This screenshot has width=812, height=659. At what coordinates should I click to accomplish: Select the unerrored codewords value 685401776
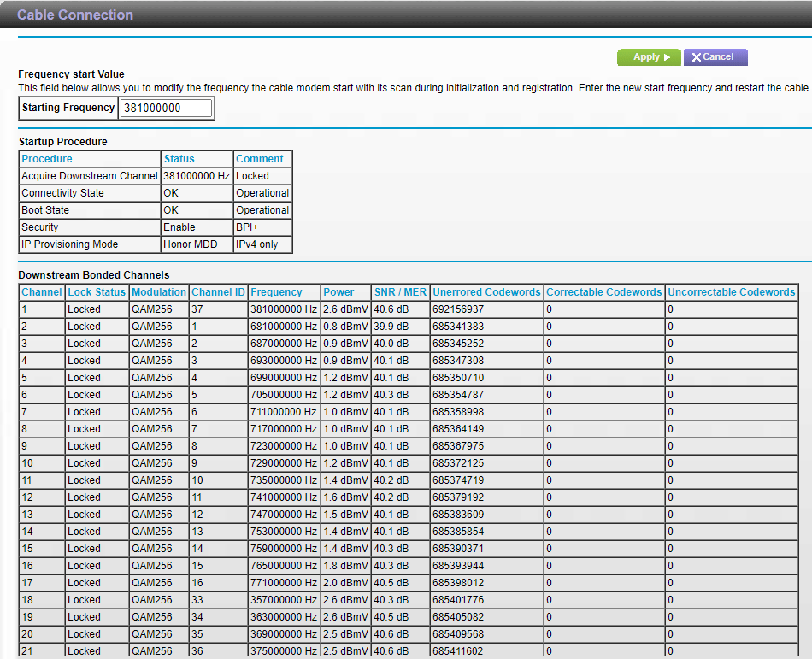[458, 600]
